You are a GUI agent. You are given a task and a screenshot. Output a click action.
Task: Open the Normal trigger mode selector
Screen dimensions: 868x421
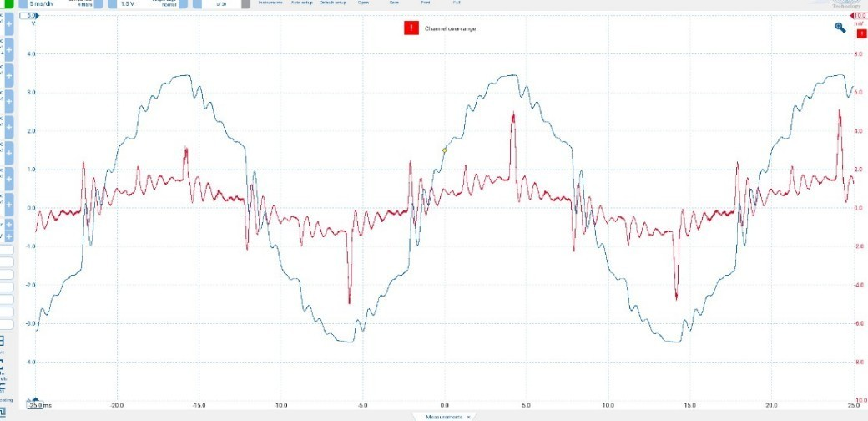click(x=169, y=3)
